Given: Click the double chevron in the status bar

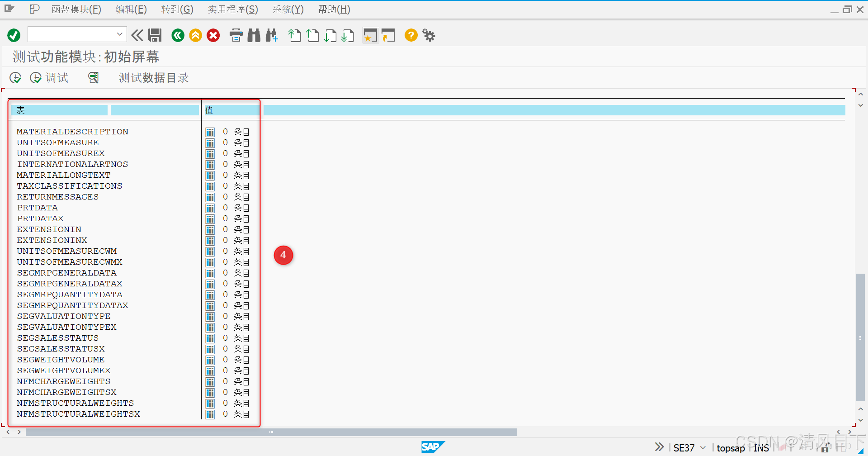Looking at the screenshot, I should pos(659,446).
